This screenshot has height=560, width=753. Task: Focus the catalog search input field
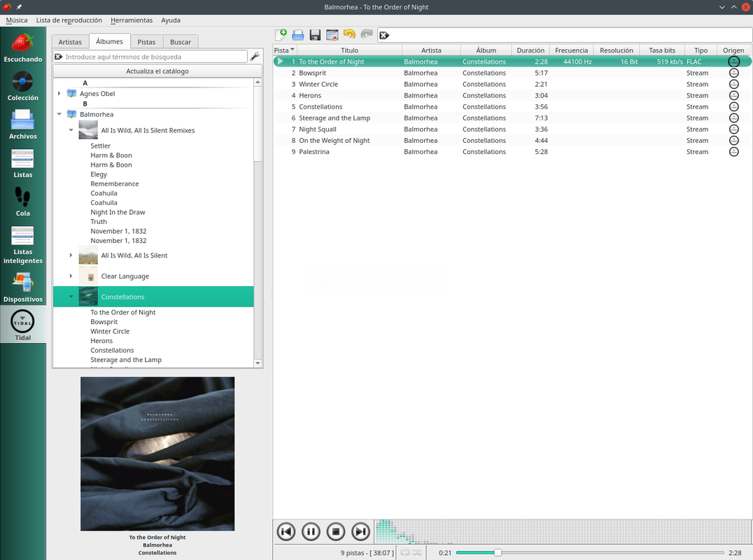(x=155, y=57)
